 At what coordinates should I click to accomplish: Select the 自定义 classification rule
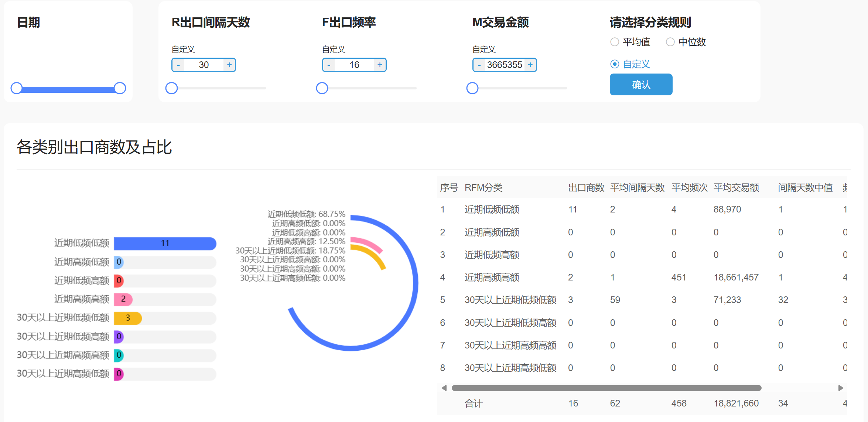point(614,64)
